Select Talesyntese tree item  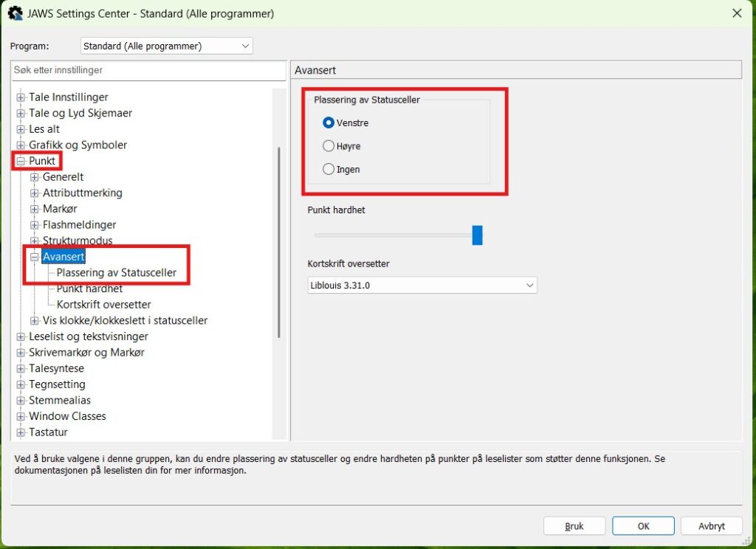coord(56,368)
